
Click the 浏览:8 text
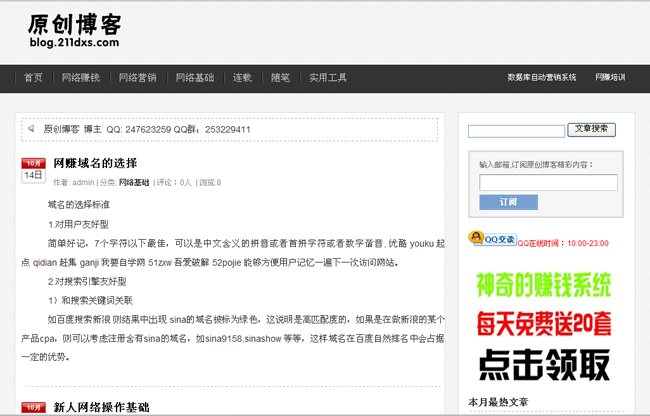click(210, 182)
